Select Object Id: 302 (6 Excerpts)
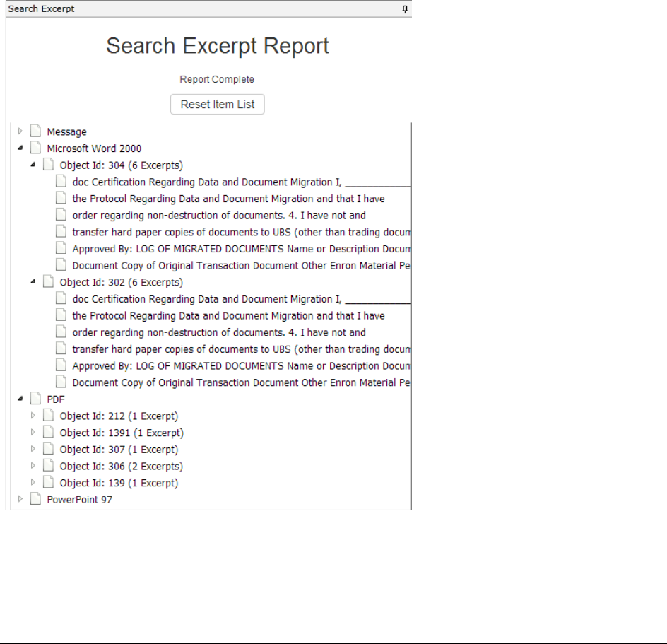The image size is (667, 644). click(x=122, y=283)
